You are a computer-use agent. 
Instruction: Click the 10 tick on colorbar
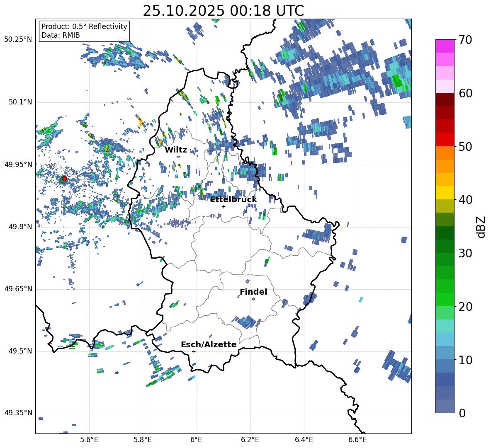tap(466, 360)
